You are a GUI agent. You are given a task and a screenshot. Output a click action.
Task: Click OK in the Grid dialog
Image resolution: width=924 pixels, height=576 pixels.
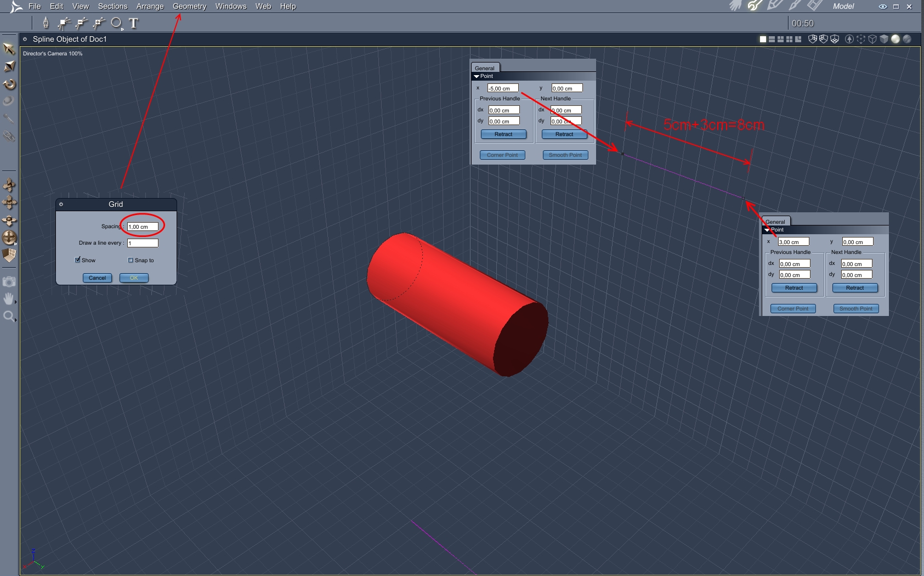tap(134, 278)
